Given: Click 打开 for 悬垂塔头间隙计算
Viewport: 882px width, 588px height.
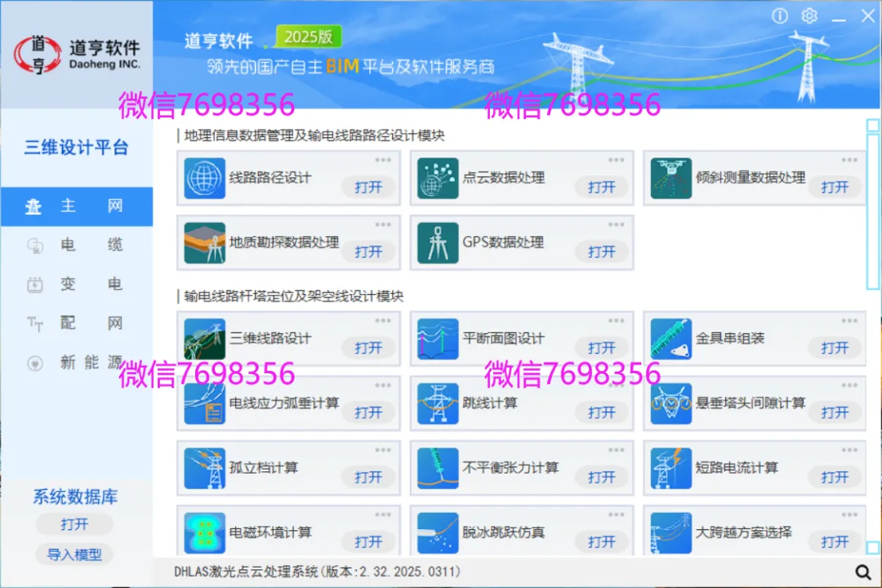Looking at the screenshot, I should [x=835, y=413].
